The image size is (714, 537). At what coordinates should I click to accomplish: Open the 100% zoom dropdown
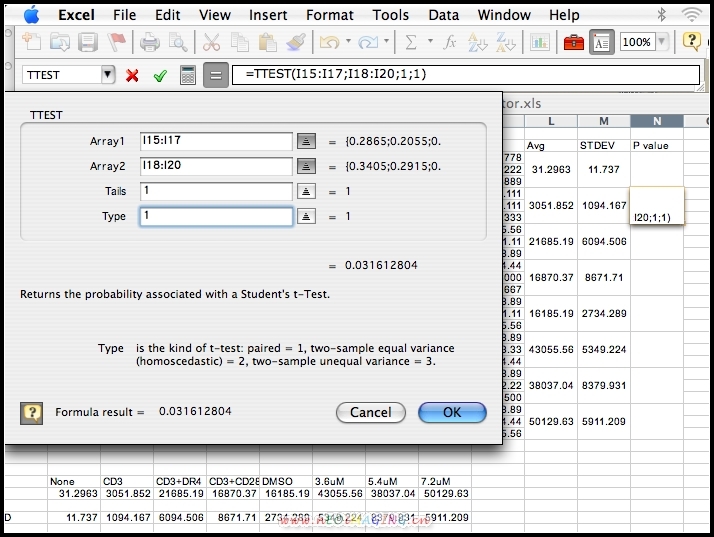[661, 42]
